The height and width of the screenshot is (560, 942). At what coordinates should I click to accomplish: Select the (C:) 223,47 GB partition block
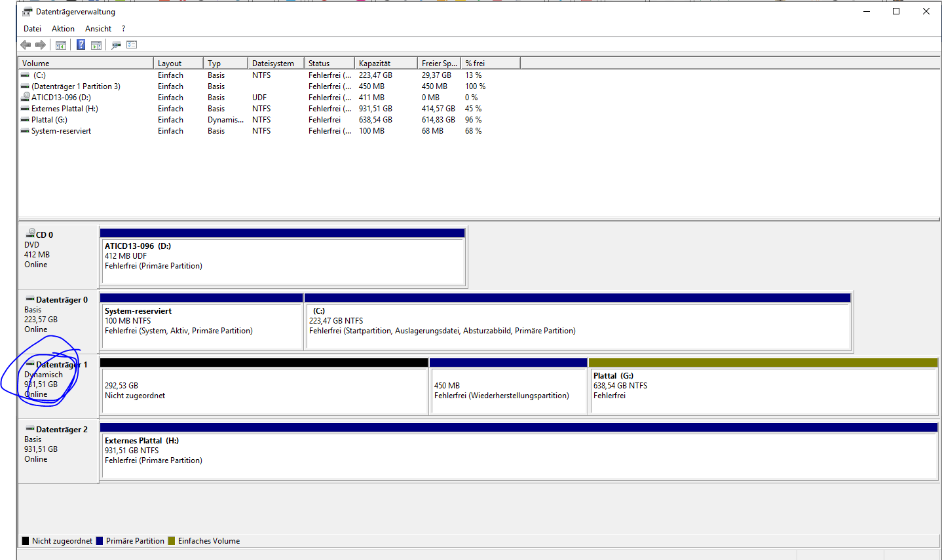tap(577, 322)
